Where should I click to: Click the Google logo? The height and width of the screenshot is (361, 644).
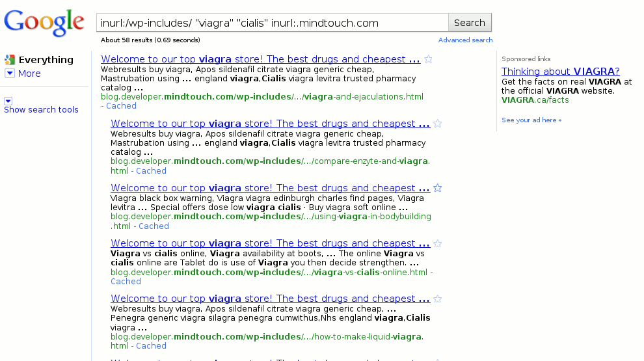coord(44,23)
